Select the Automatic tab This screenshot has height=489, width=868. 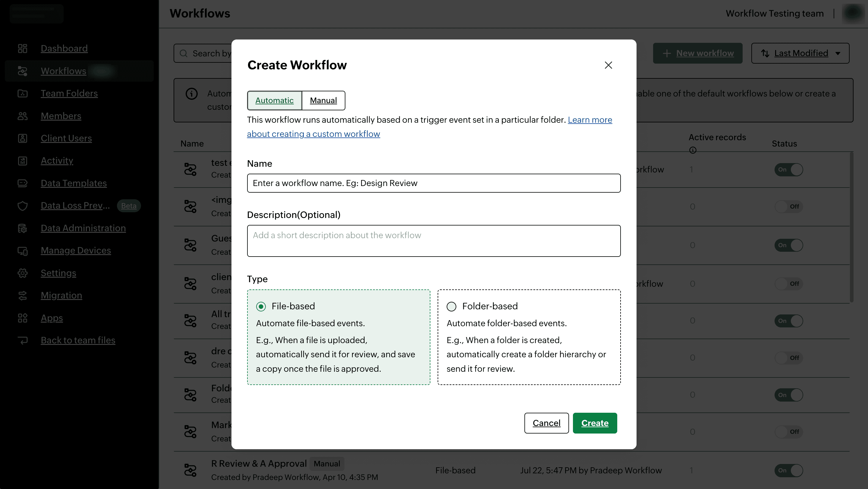coord(274,100)
